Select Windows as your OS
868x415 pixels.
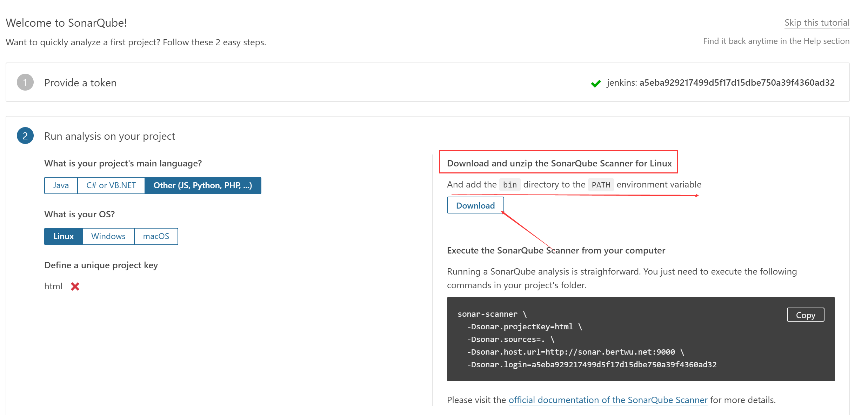tap(108, 236)
